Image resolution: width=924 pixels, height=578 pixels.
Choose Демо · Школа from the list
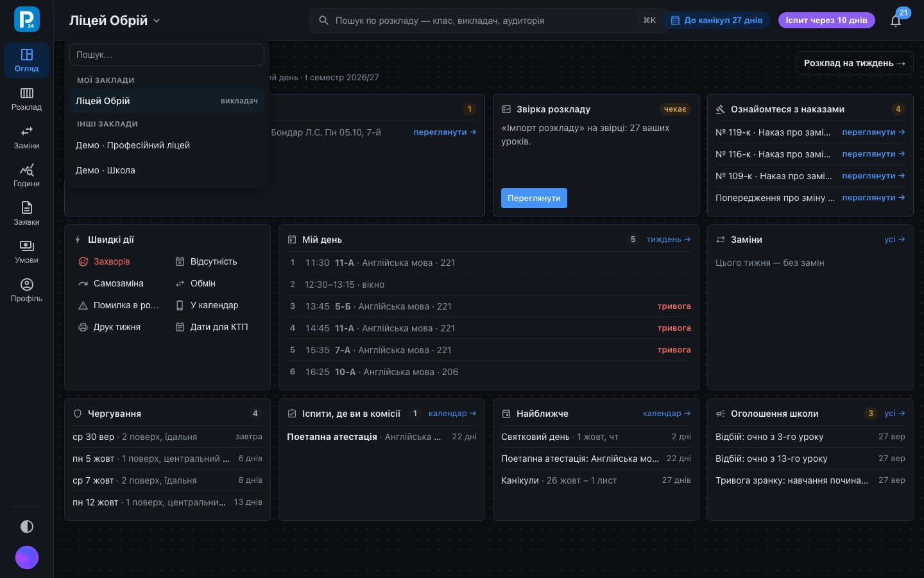coord(167,170)
